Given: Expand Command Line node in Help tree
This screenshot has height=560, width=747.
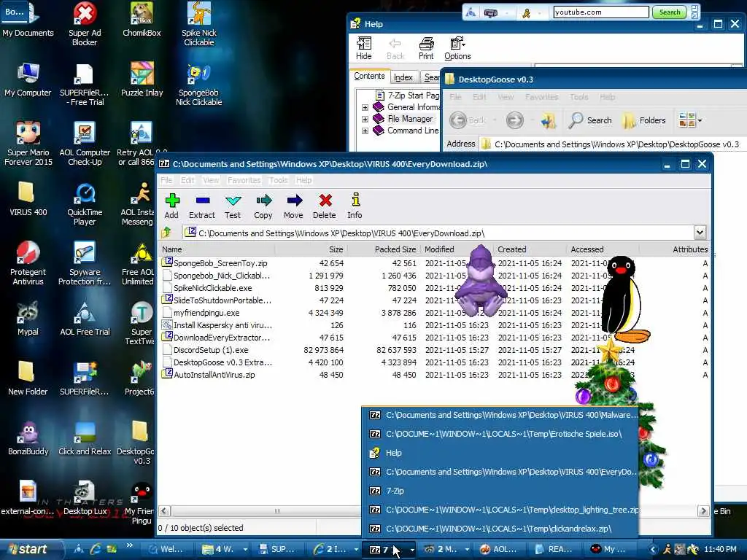Looking at the screenshot, I should pos(365,131).
